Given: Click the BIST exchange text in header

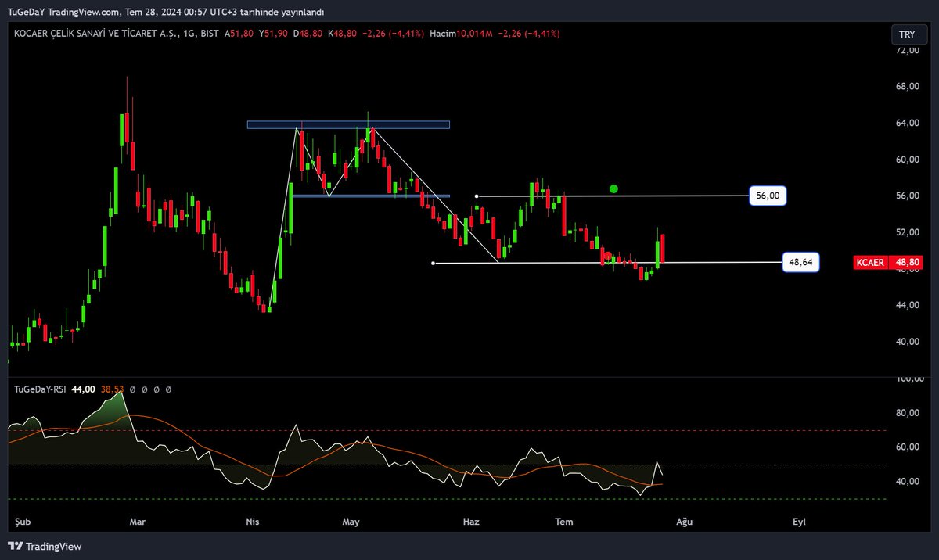Looking at the screenshot, I should tap(211, 34).
